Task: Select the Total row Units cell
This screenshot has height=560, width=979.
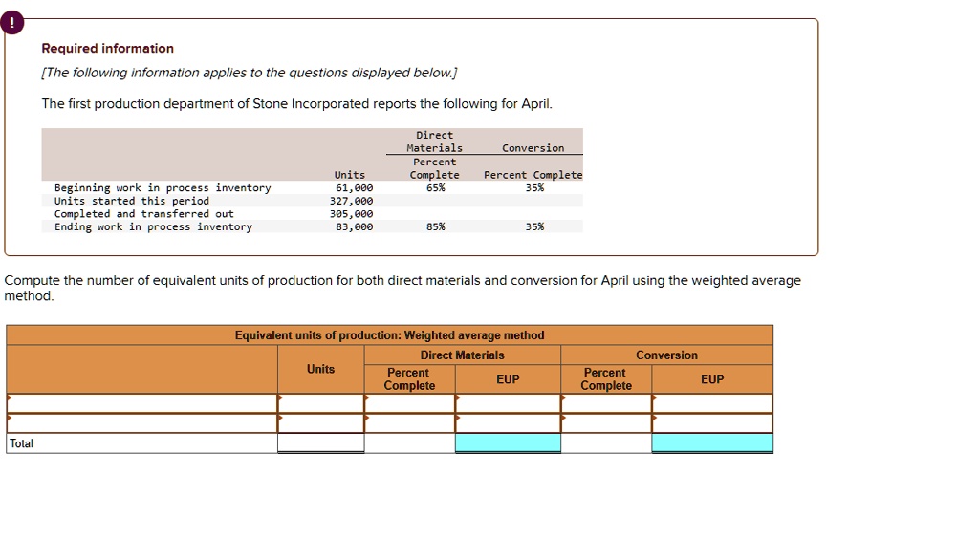Action: click(x=320, y=442)
